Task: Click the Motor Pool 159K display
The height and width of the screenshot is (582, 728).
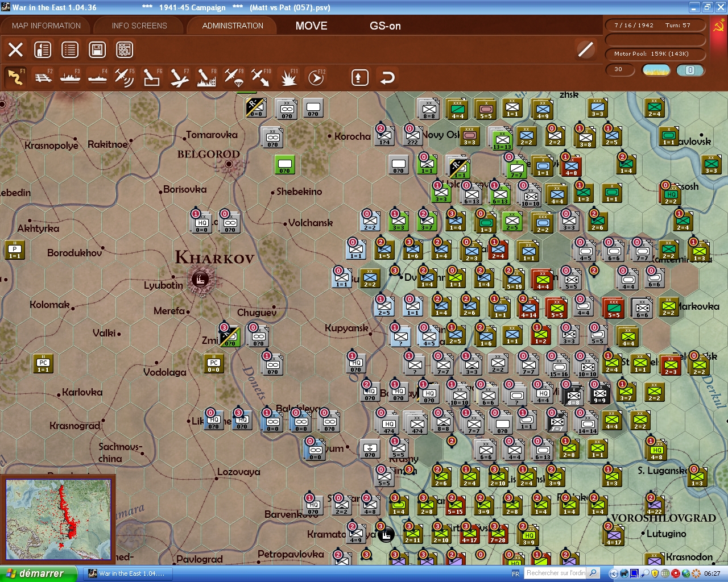Action: tap(655, 54)
